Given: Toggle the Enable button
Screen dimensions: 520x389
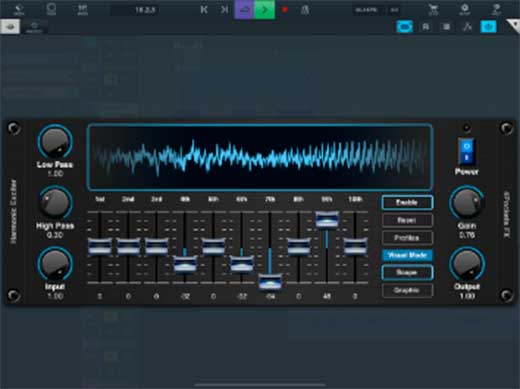Looking at the screenshot, I should pyautogui.click(x=407, y=203).
